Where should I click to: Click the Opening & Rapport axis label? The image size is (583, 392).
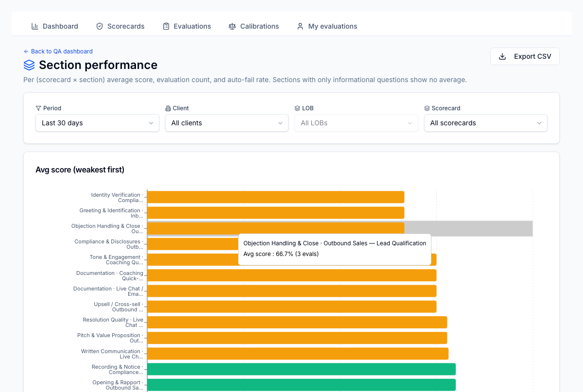click(118, 385)
